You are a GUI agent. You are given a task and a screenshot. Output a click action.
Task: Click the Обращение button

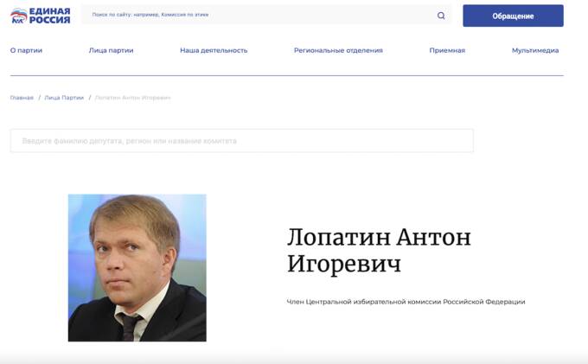(x=513, y=16)
